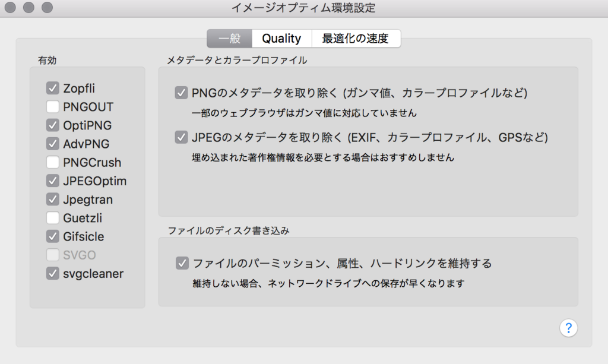This screenshot has width=608, height=364.
Task: Enable the PNGOUT checkbox
Action: 53,107
